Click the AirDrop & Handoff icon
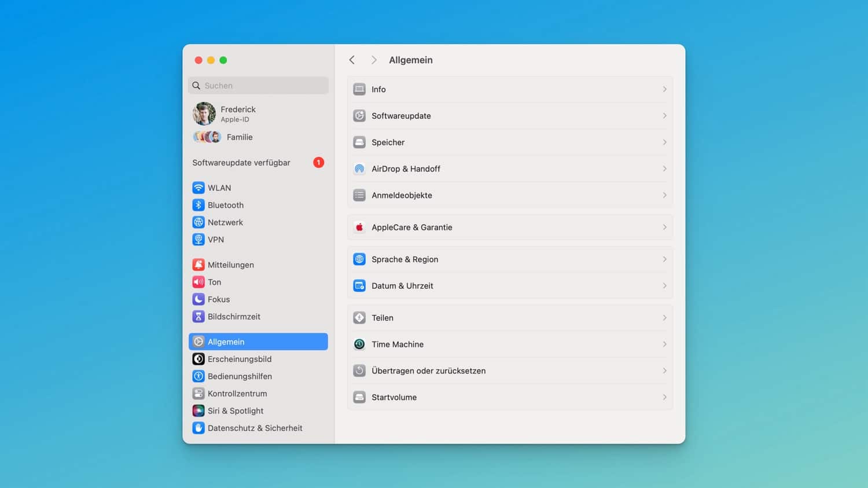 click(x=359, y=168)
